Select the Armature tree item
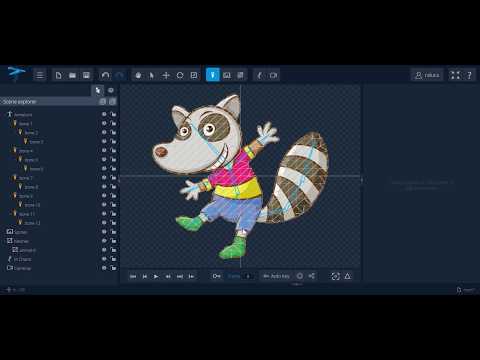Viewport: 480px width, 360px height. tap(23, 115)
